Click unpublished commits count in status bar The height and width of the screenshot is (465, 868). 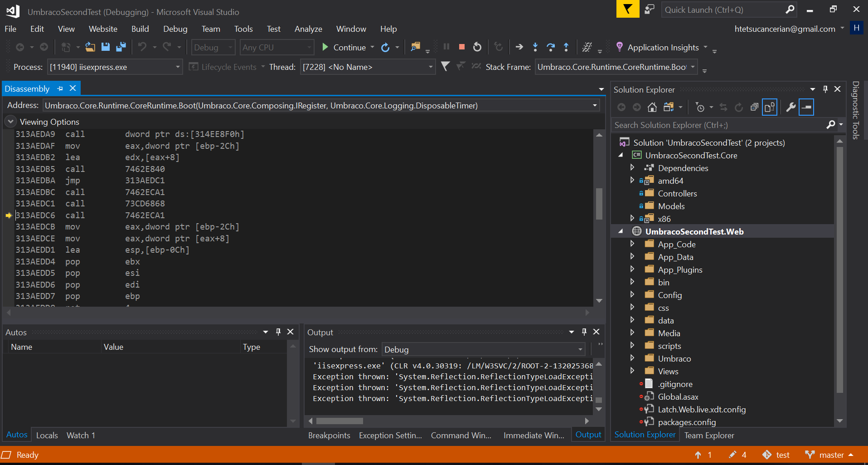click(703, 455)
